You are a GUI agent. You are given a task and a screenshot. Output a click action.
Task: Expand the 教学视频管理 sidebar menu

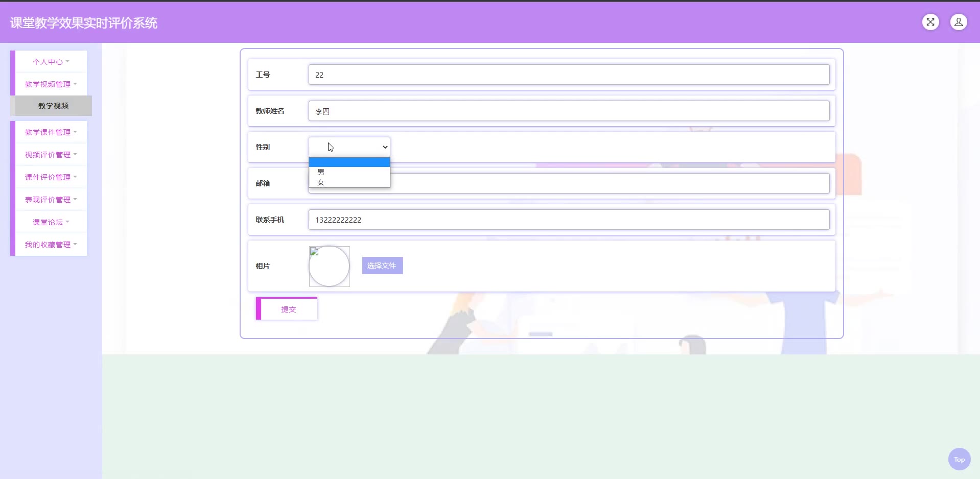(51, 84)
